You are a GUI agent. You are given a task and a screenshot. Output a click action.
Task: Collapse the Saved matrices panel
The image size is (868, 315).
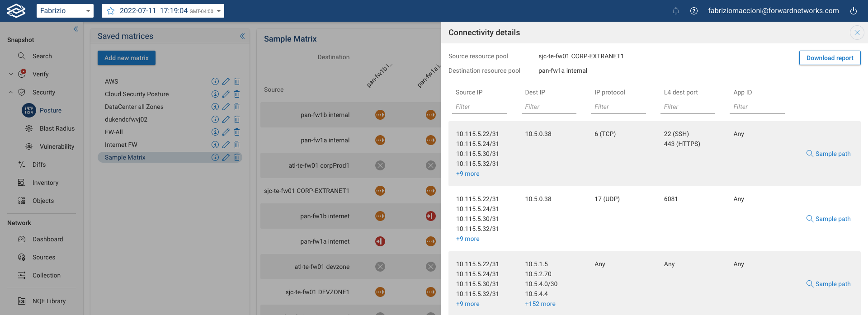pyautogui.click(x=242, y=36)
